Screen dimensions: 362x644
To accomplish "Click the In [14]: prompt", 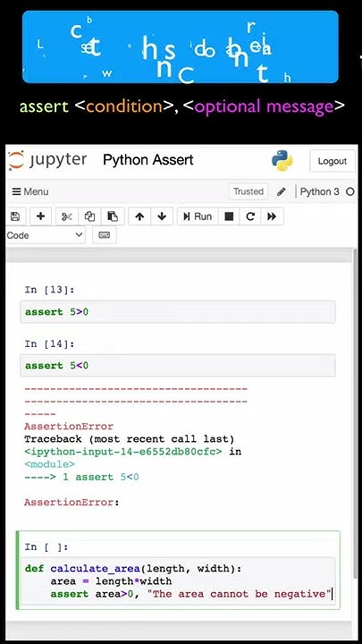I will point(49,343).
